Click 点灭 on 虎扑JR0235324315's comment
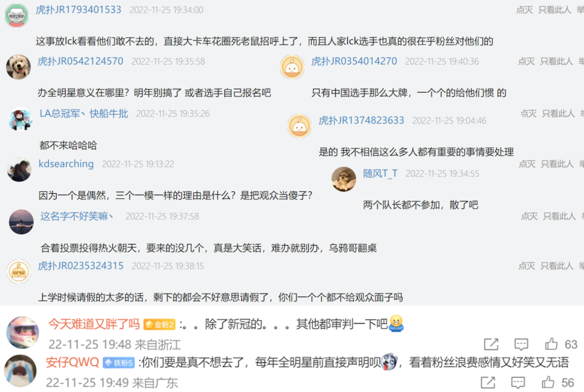The image size is (584, 392). point(527,266)
